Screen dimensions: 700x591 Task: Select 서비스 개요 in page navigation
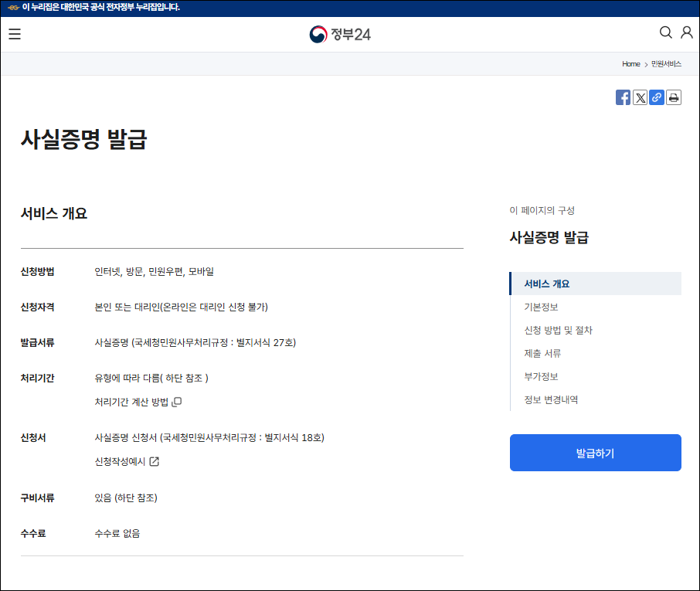tap(595, 284)
